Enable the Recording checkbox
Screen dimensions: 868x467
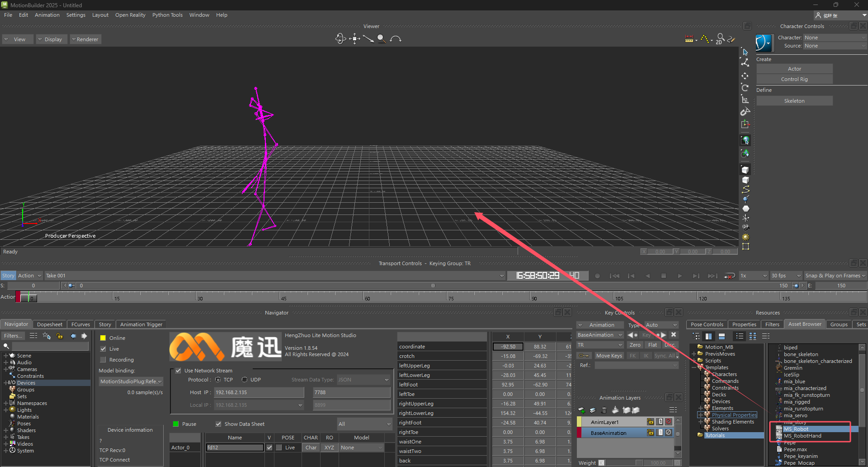[103, 360]
